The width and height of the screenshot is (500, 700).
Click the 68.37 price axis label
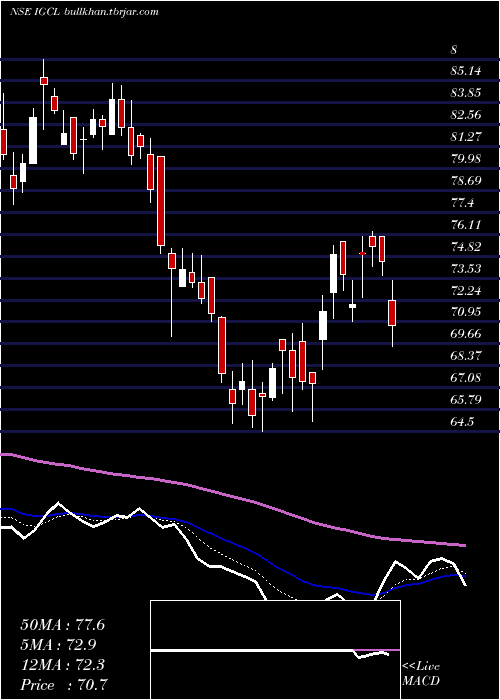click(x=466, y=356)
